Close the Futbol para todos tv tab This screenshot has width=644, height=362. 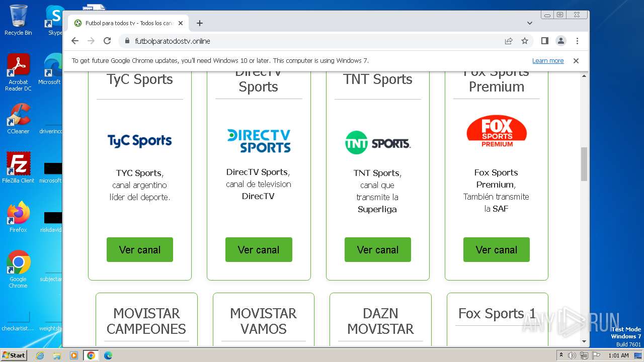(181, 23)
